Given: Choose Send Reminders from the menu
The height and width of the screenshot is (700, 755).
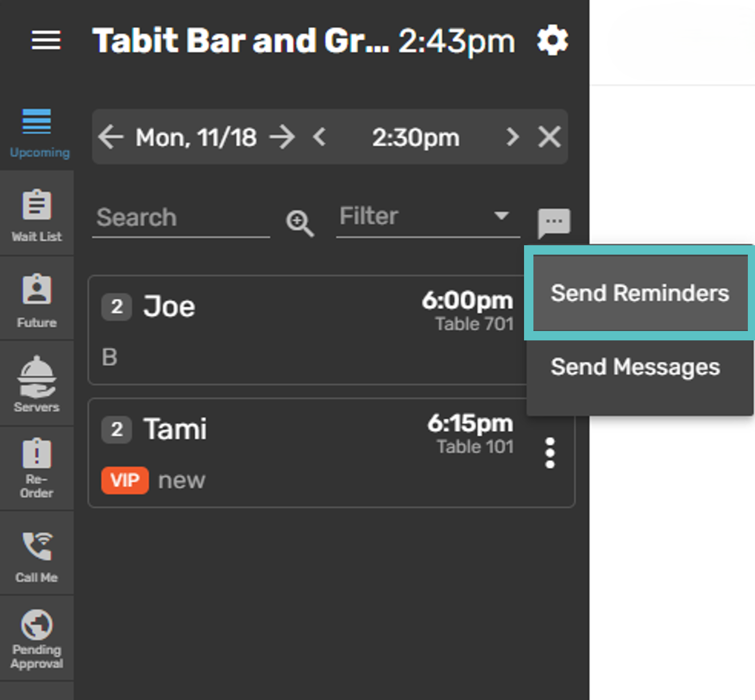Looking at the screenshot, I should point(640,293).
